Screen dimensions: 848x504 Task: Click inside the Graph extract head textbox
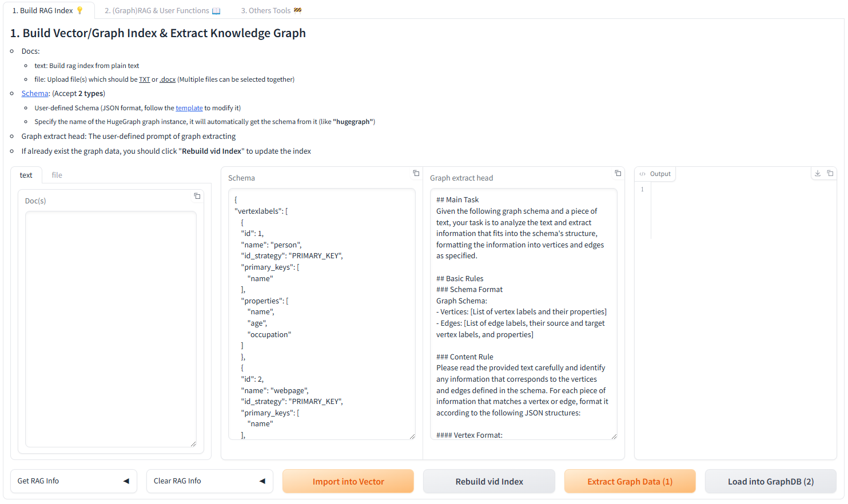pos(523,313)
